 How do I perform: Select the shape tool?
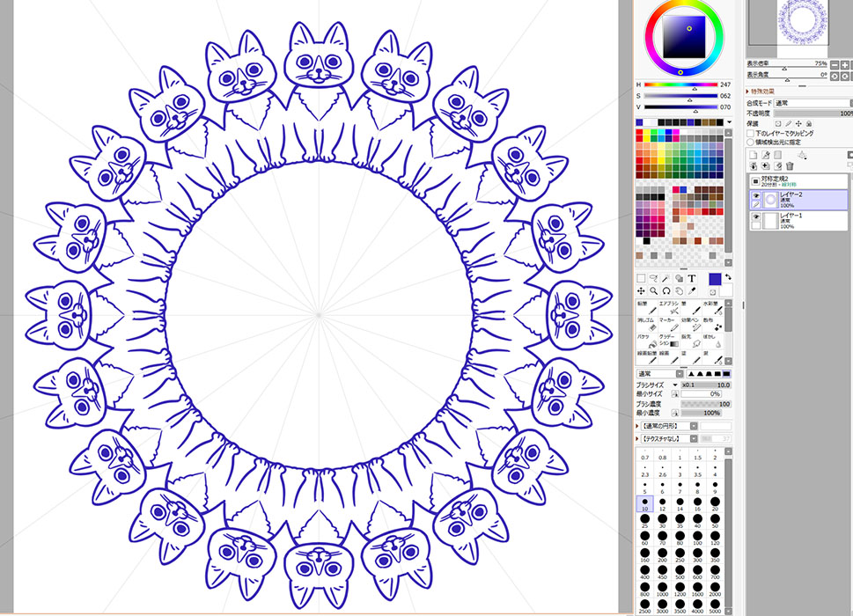point(679,278)
